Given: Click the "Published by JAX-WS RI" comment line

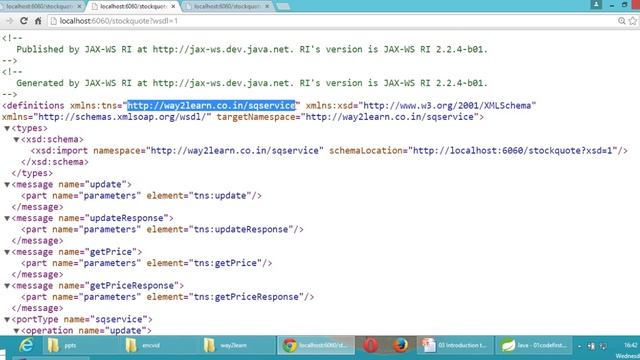Looking at the screenshot, I should point(252,49).
